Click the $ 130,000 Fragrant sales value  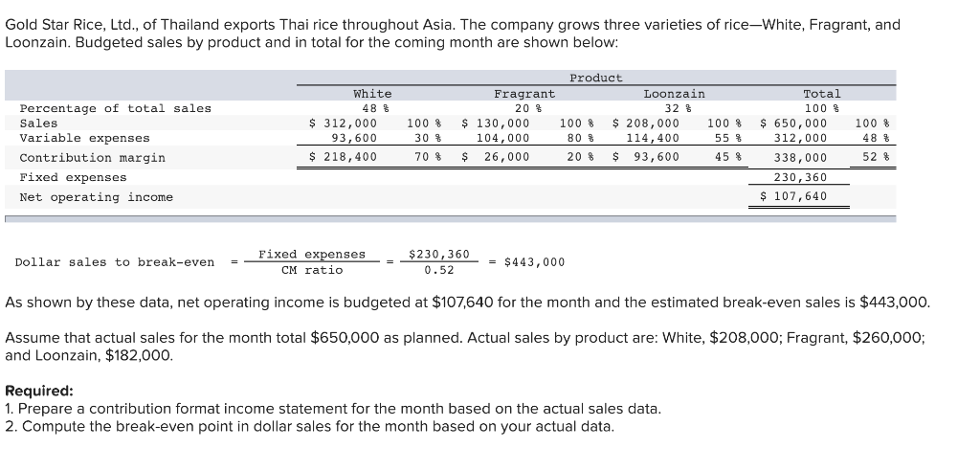(495, 123)
